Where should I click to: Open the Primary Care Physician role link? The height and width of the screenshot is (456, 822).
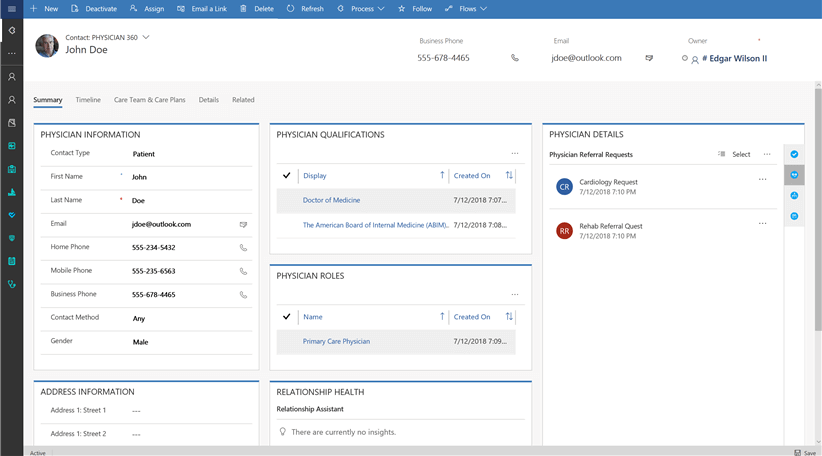pos(336,341)
